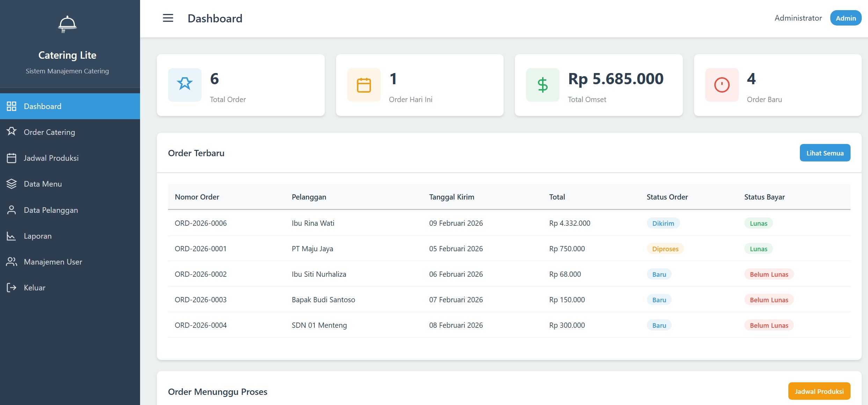
Task: Click order row ORD-2026-0006
Action: tap(201, 223)
